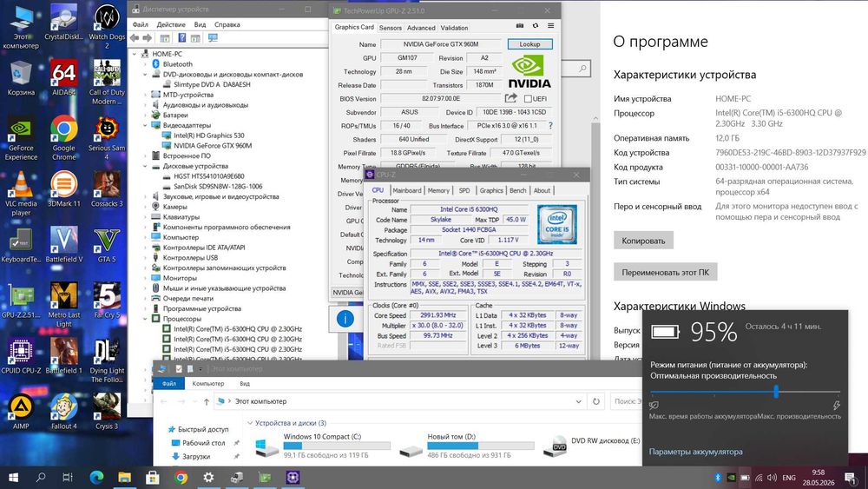Viewport: 868px width, 489px height.
Task: Switch to Bench tab in CPU-Z
Action: (517, 190)
